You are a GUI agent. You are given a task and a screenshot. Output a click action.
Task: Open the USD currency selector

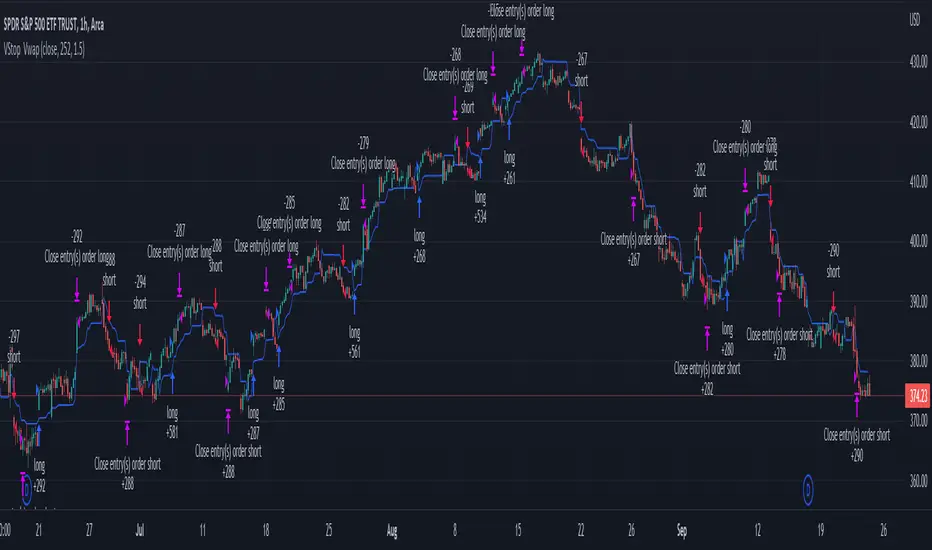(x=915, y=20)
